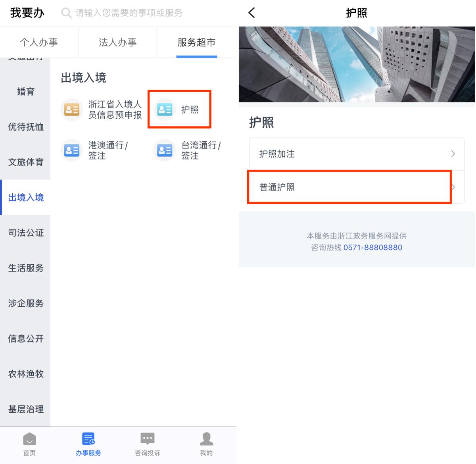Tap the search input field at top

(127, 13)
